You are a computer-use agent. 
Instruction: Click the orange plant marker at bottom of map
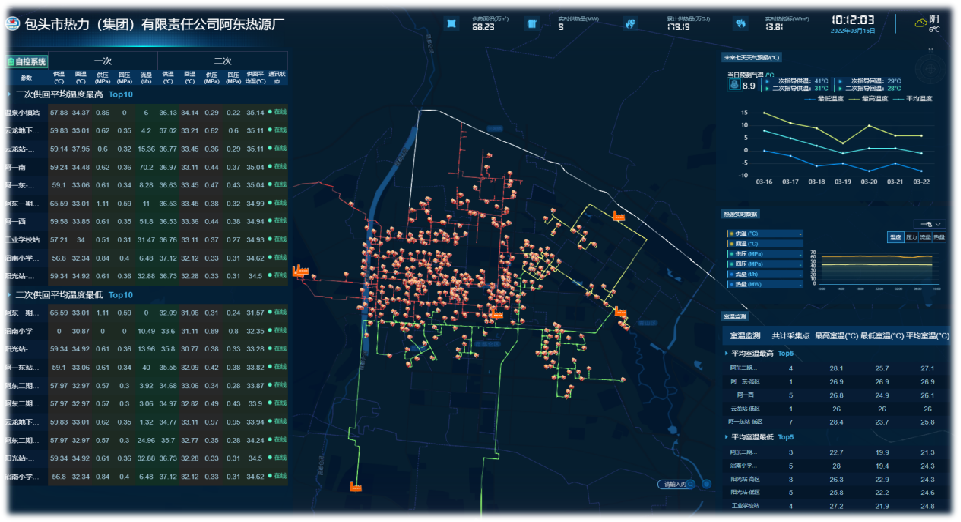(x=355, y=486)
